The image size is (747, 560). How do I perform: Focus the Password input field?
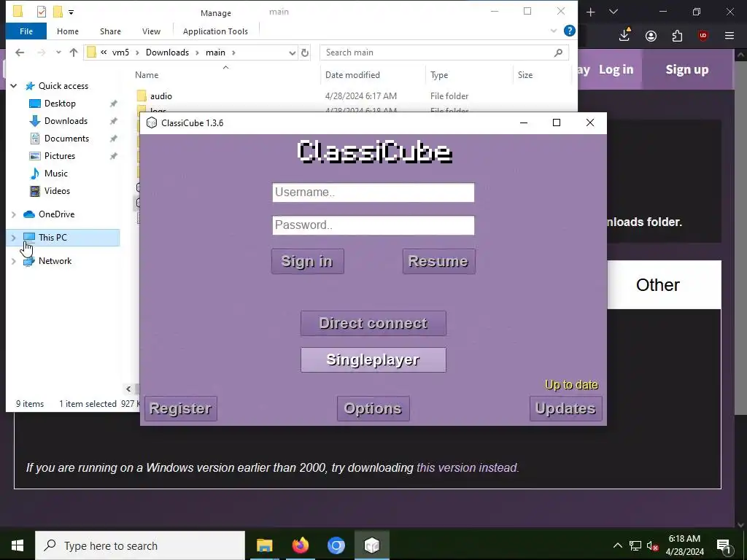tap(373, 225)
